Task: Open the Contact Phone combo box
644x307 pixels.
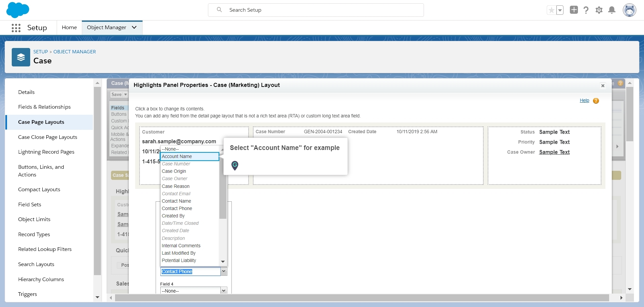Action: tap(194, 271)
